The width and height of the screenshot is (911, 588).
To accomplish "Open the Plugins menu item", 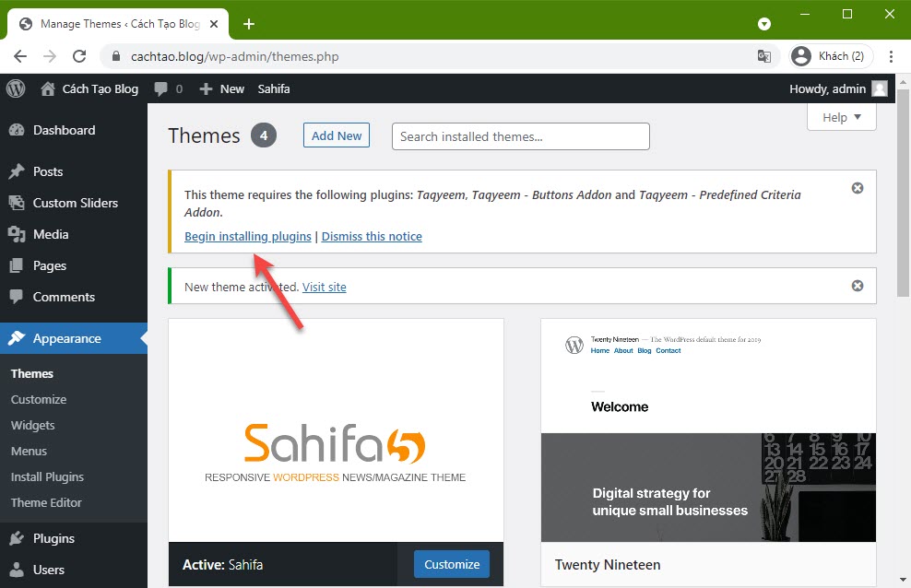I will click(x=74, y=538).
